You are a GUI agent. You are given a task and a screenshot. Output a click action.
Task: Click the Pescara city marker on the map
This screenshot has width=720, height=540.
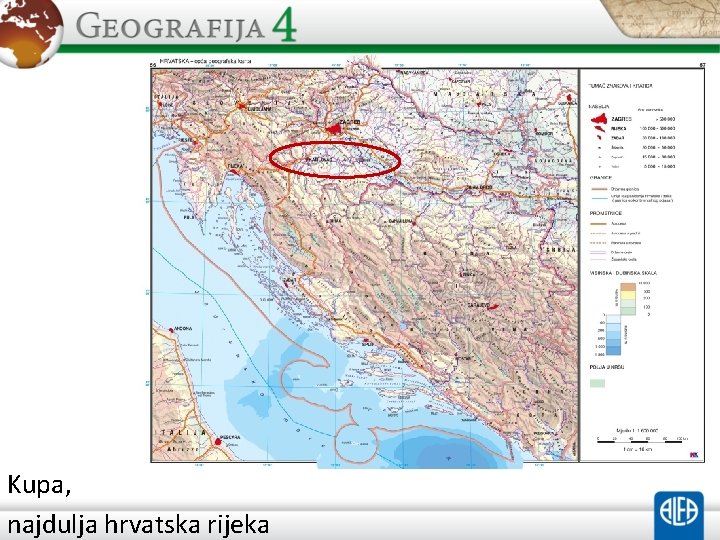pyautogui.click(x=218, y=442)
